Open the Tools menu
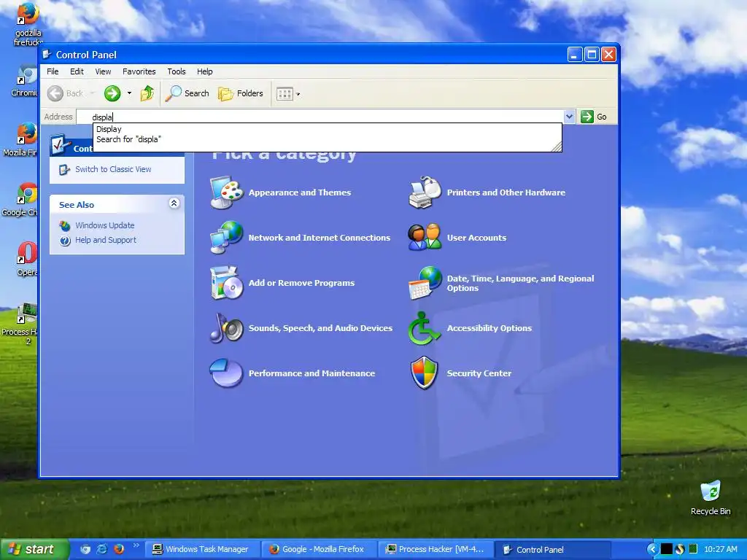This screenshot has height=560, width=747. tap(177, 71)
